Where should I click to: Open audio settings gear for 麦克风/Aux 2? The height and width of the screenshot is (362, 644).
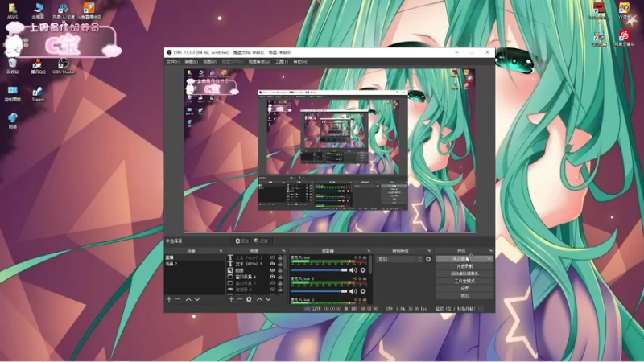363,291
